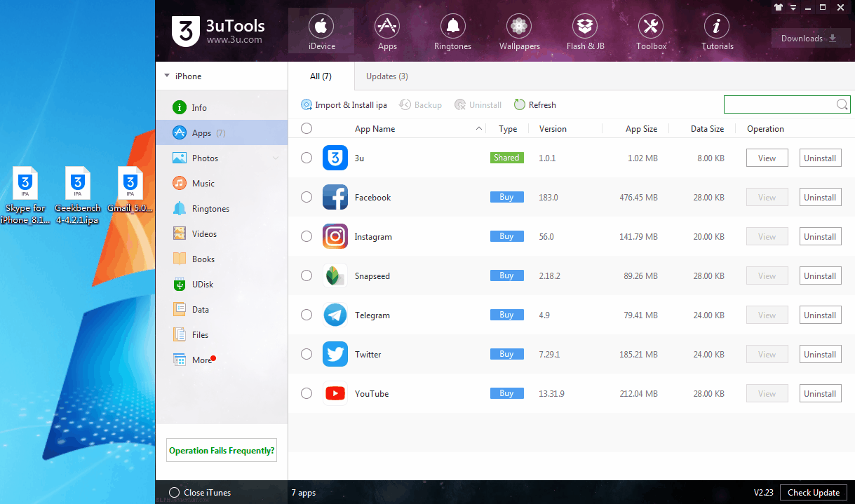The height and width of the screenshot is (504, 855).
Task: Click the Backup toolbar item
Action: (421, 104)
